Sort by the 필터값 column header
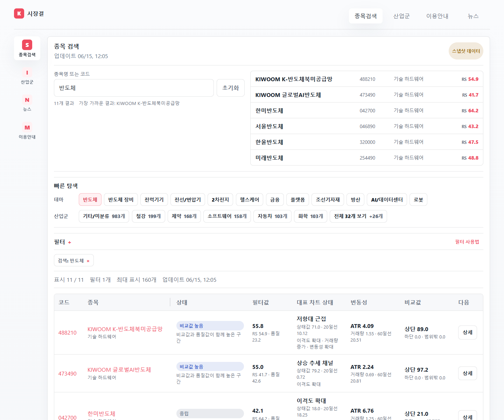This screenshot has height=420, width=504. coord(261,302)
